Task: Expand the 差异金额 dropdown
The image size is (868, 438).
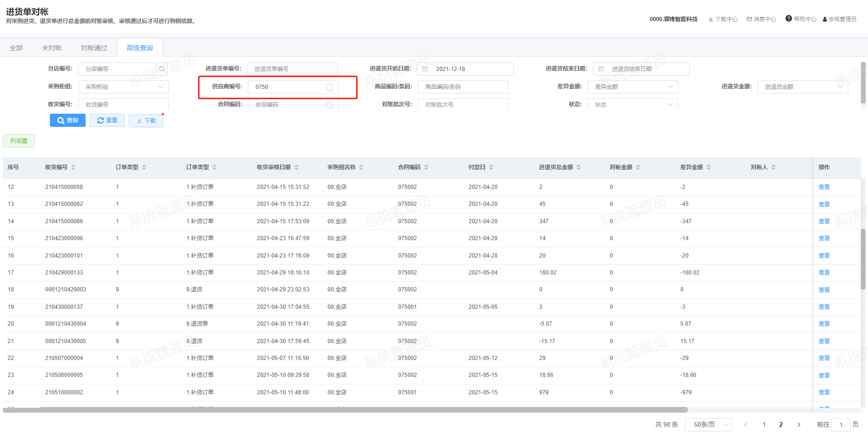Action: click(x=670, y=87)
